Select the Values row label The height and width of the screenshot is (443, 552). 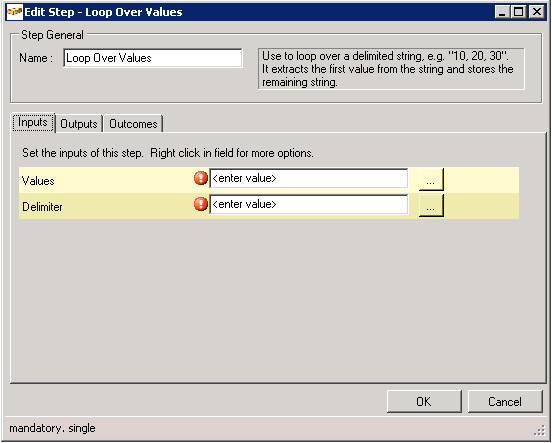(38, 181)
